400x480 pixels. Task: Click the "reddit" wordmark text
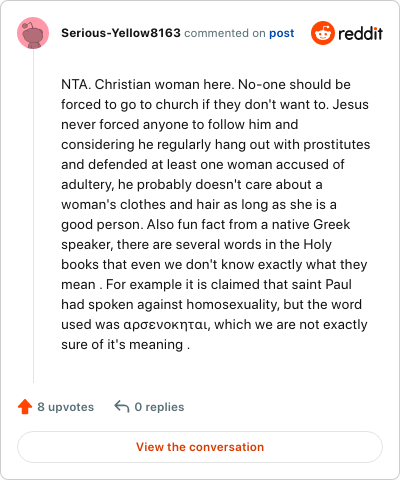click(360, 33)
